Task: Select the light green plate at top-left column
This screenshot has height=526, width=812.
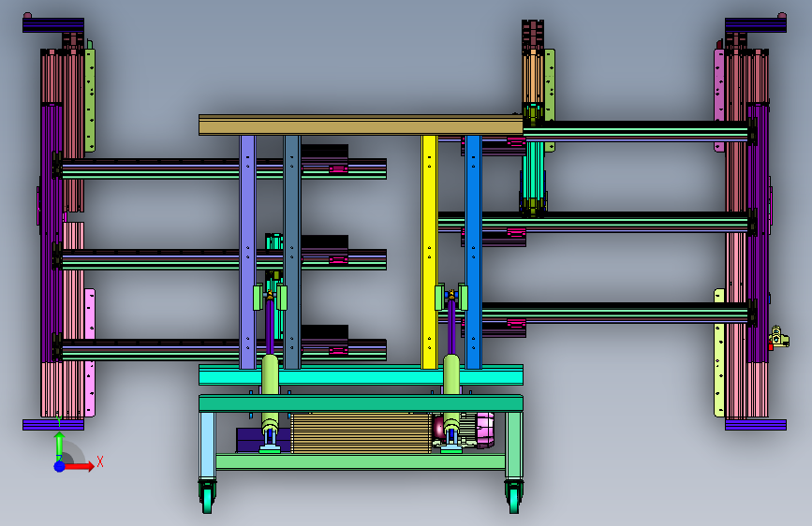Action: [x=90, y=100]
